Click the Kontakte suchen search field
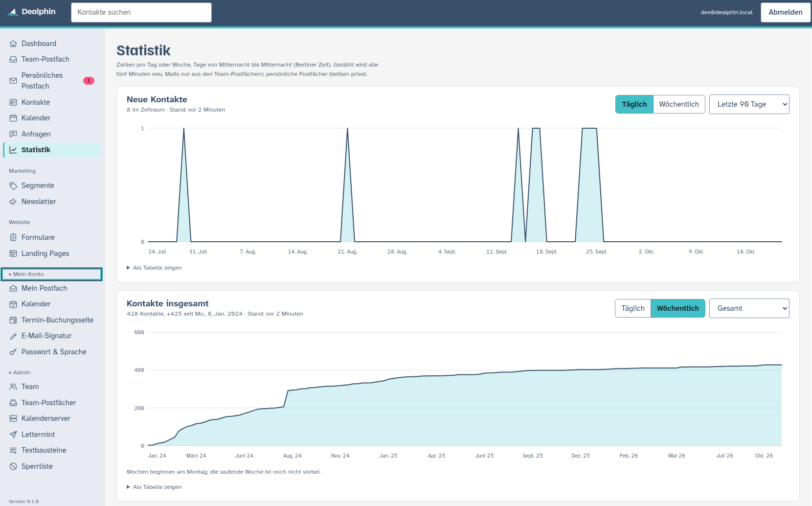This screenshot has width=812, height=506. coord(141,12)
